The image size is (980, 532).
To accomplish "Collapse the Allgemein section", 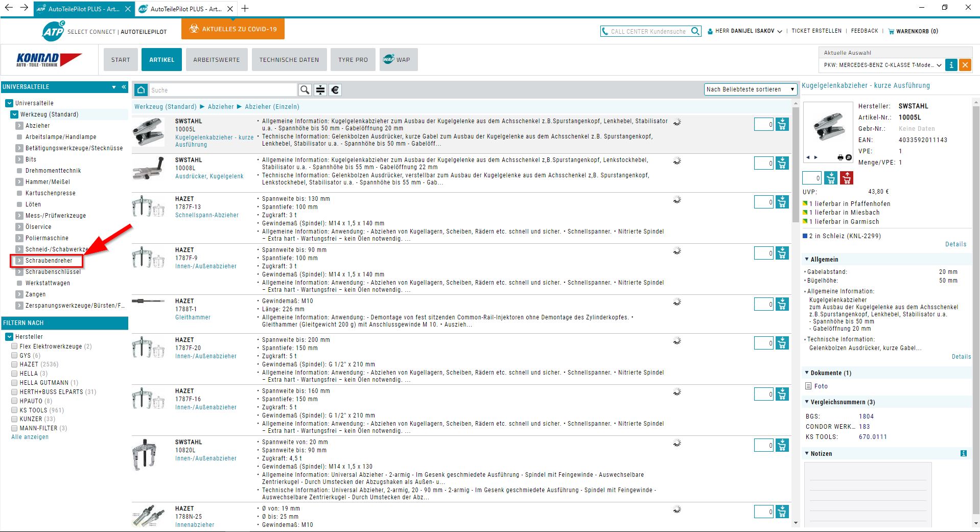I will click(x=807, y=259).
